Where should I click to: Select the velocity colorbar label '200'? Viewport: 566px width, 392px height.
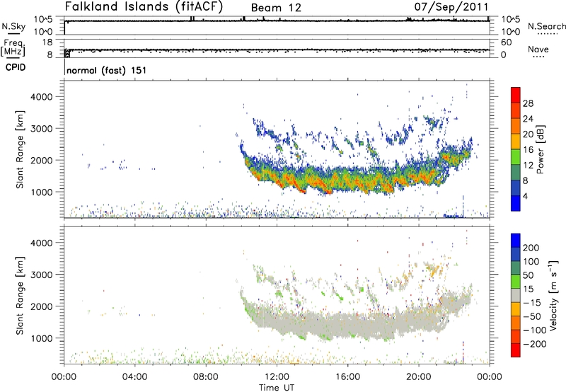tap(531, 248)
